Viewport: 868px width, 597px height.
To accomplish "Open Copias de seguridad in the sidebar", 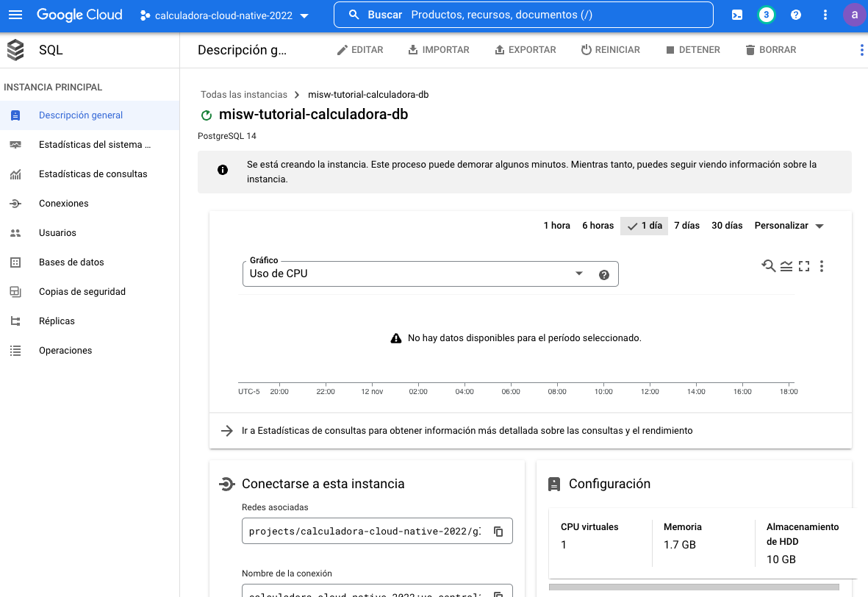I will 90,291.
